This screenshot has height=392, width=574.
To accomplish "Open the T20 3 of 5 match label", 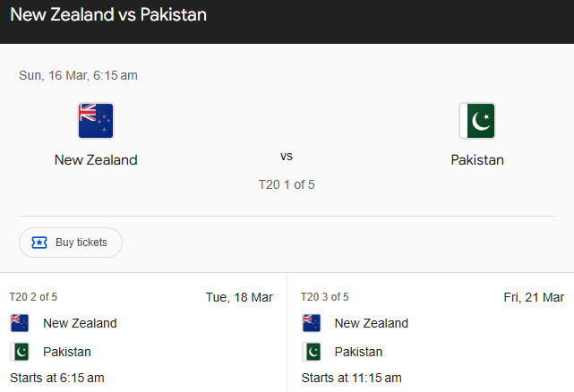I will [x=325, y=297].
